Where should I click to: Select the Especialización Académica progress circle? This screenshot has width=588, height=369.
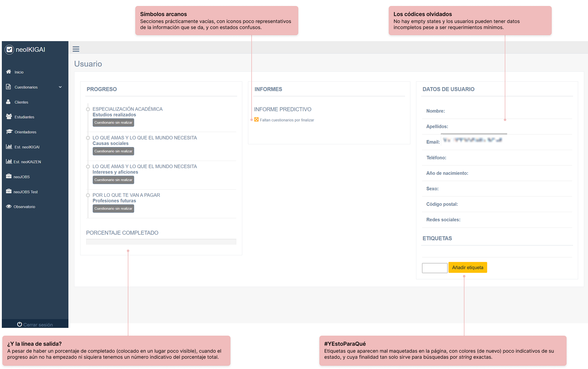[88, 109]
